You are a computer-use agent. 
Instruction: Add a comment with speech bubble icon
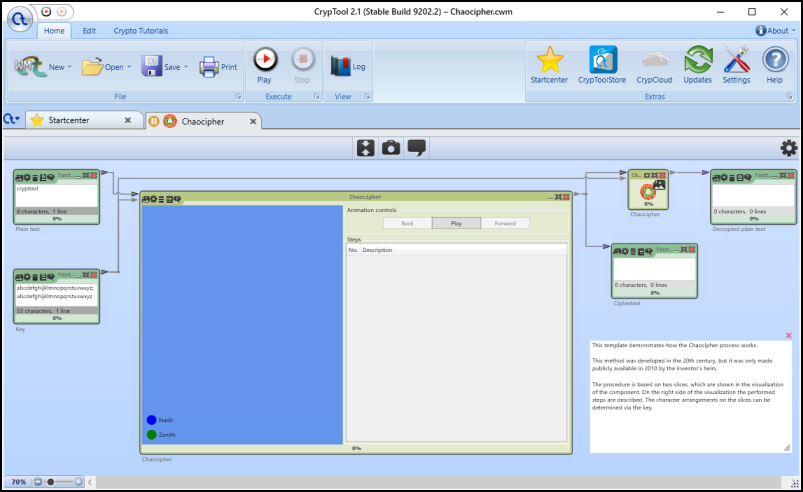coord(416,148)
